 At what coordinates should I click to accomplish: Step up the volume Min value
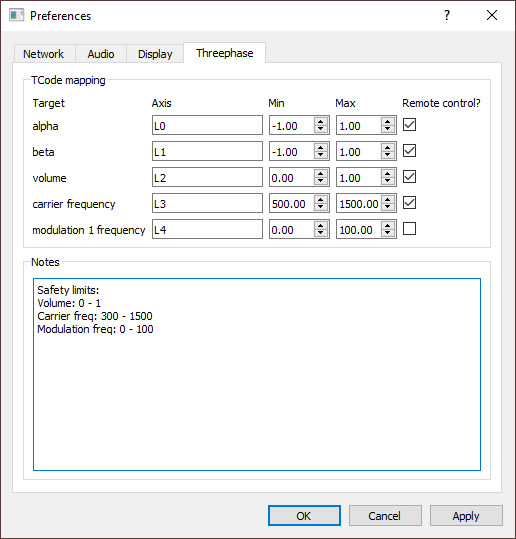click(x=321, y=173)
